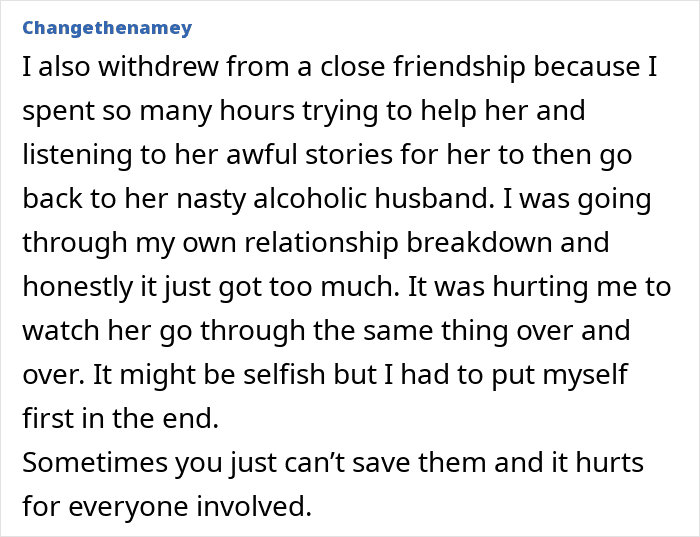
Task: Click the words "can't save them"
Action: pos(386,462)
